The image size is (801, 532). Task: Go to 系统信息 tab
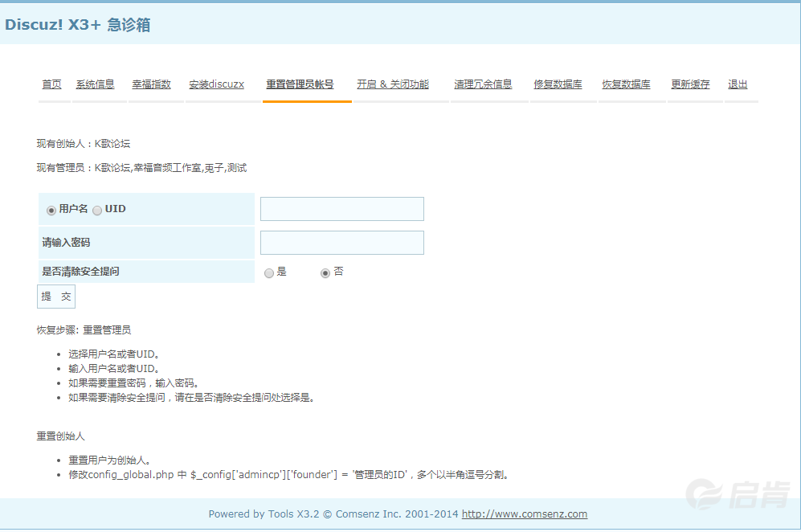point(95,84)
